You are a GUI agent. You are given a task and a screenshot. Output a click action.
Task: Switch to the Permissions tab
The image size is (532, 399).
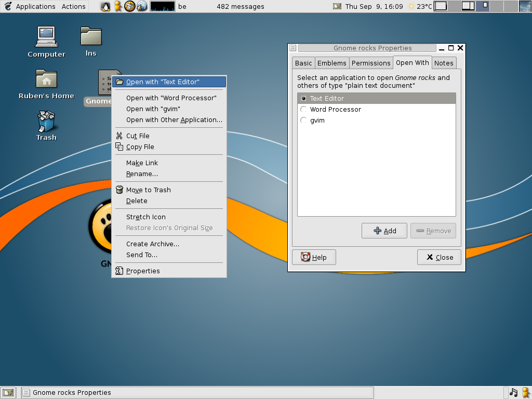371,63
